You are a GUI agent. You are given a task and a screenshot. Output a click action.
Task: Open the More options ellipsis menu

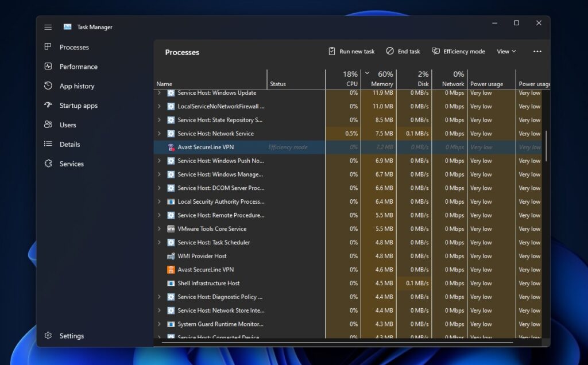pos(537,51)
